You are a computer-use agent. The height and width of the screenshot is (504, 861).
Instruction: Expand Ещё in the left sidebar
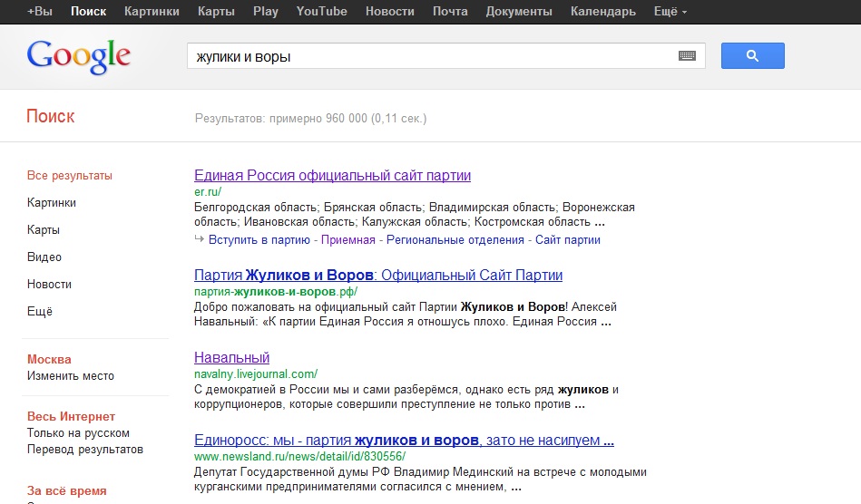[x=40, y=311]
